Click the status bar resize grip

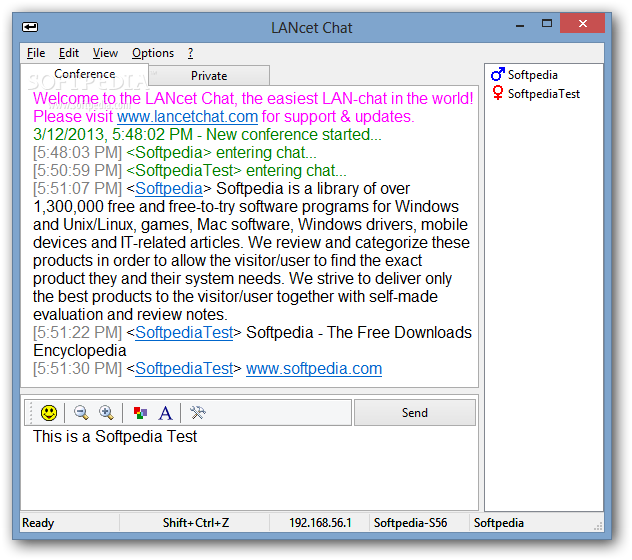599,526
